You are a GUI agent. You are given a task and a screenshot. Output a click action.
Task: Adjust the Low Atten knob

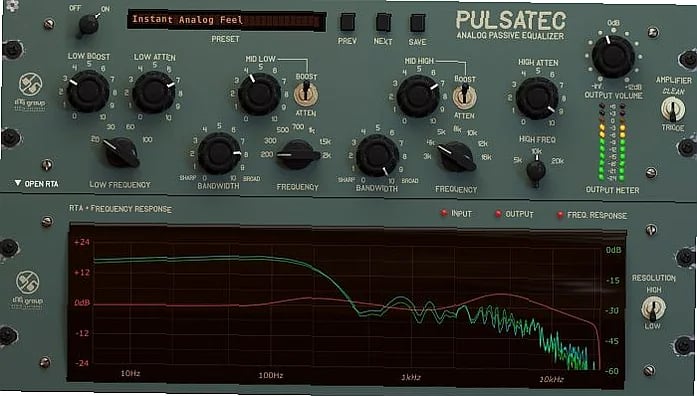153,92
